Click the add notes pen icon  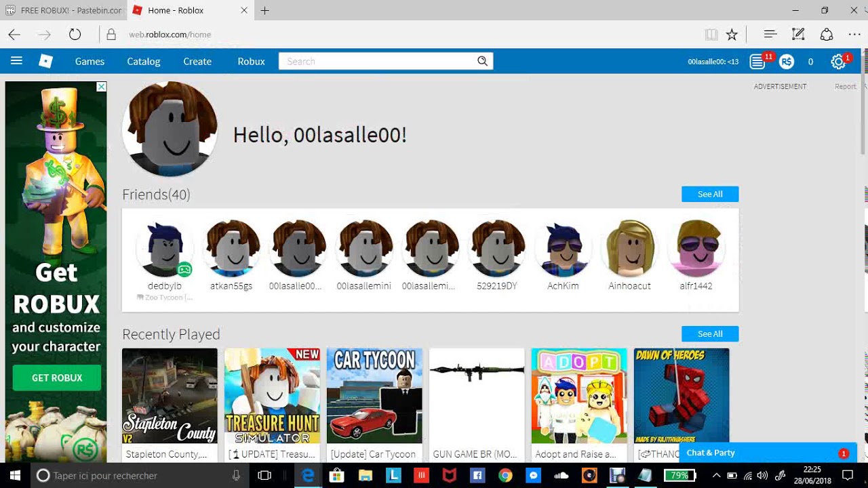click(x=798, y=34)
